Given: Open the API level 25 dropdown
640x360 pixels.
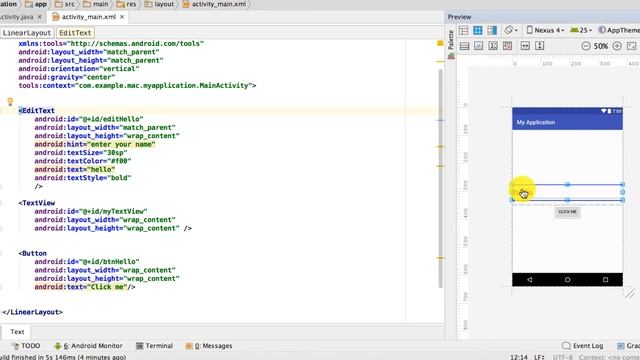Looking at the screenshot, I should (x=581, y=30).
